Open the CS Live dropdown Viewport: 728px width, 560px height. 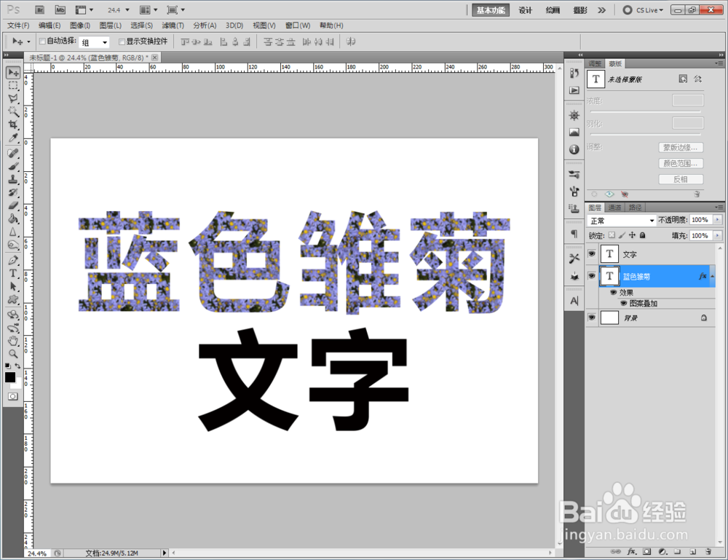(x=643, y=9)
